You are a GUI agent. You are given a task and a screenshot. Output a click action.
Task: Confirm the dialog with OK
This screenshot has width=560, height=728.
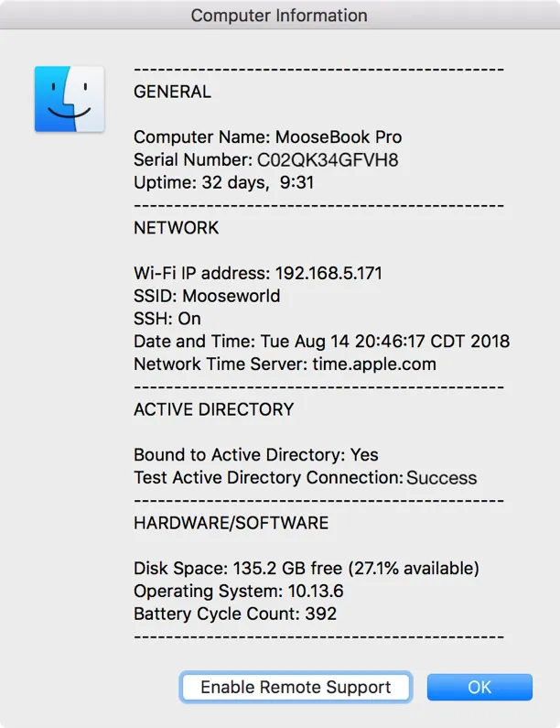tap(479, 687)
